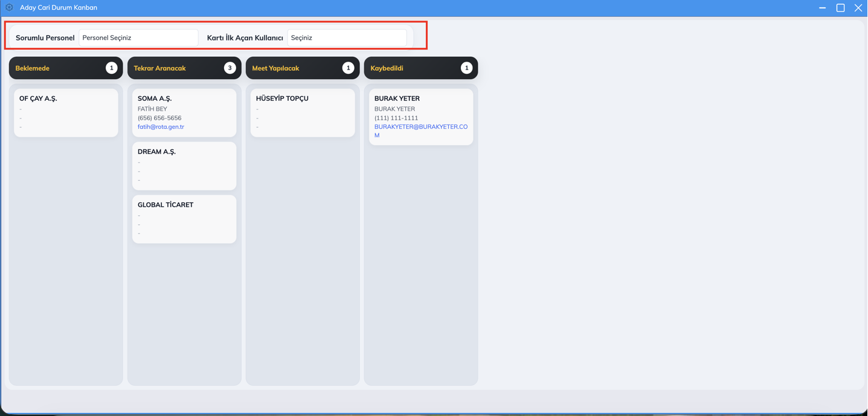Click the count badge on Beklemede
The width and height of the screenshot is (868, 416).
111,68
